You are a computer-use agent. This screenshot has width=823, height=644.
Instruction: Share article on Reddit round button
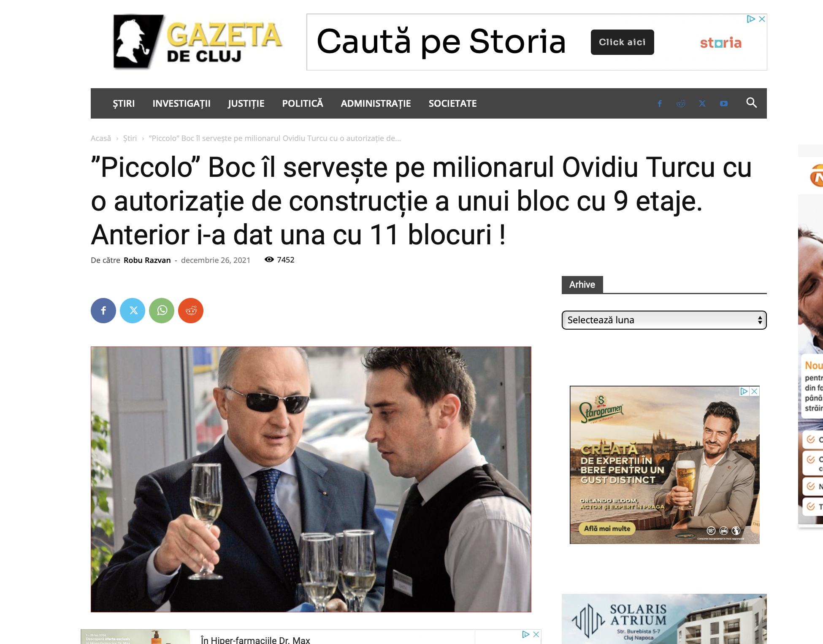pos(191,311)
